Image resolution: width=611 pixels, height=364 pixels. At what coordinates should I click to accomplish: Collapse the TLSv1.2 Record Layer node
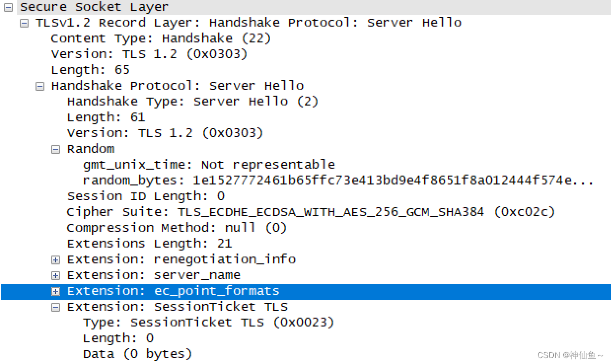pos(24,23)
